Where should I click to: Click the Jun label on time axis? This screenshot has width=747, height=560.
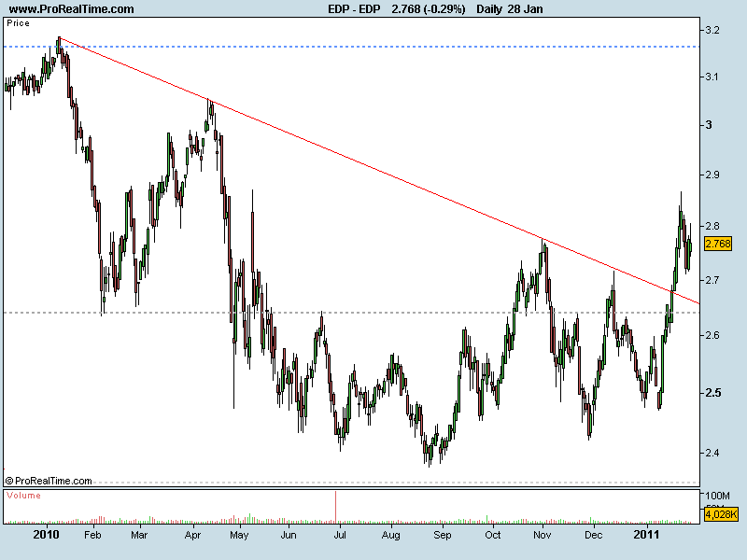click(289, 535)
